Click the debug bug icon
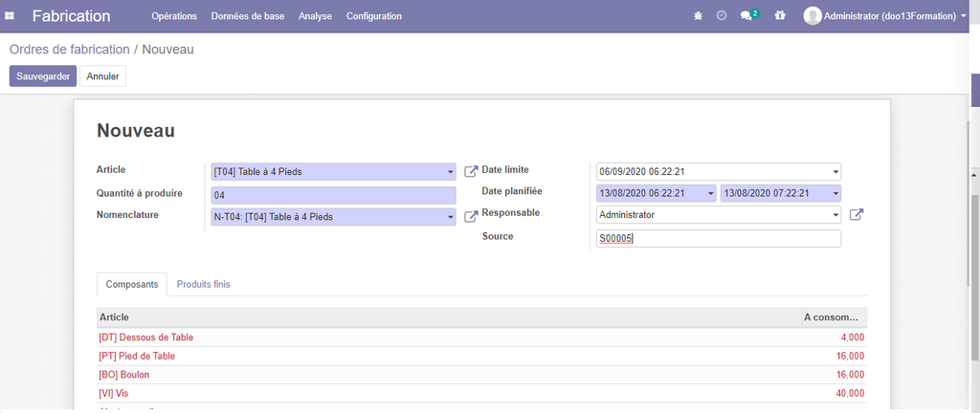The height and width of the screenshot is (413, 980). coord(698,16)
